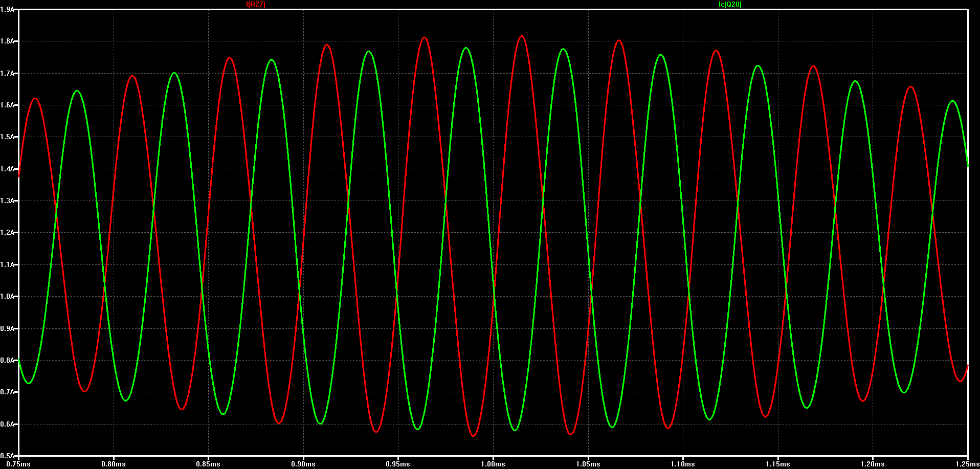
Task: Click the 1.6A vertical axis label
Action: tap(7, 105)
